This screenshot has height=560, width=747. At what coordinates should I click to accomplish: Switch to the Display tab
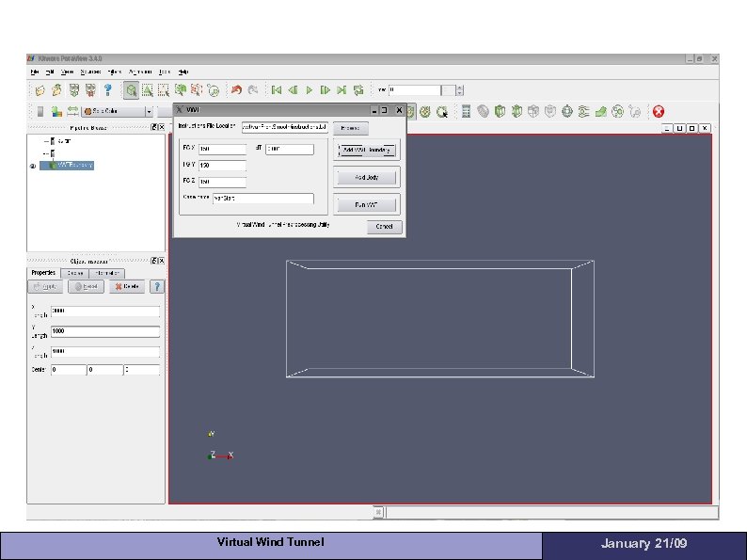[x=75, y=273]
